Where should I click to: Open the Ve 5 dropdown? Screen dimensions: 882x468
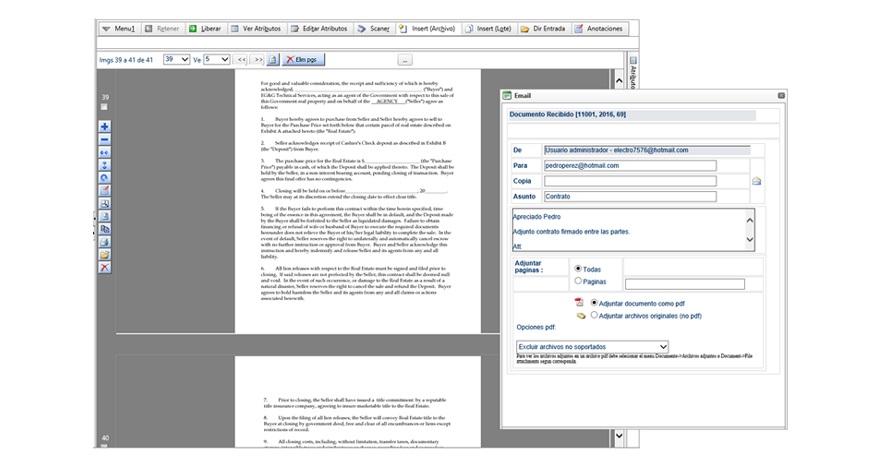217,60
